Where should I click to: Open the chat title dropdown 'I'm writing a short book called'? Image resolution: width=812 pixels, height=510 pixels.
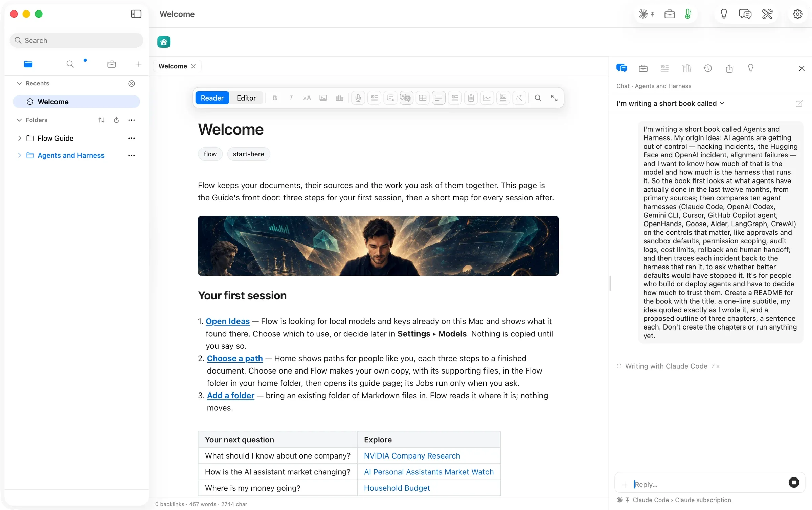coord(670,103)
